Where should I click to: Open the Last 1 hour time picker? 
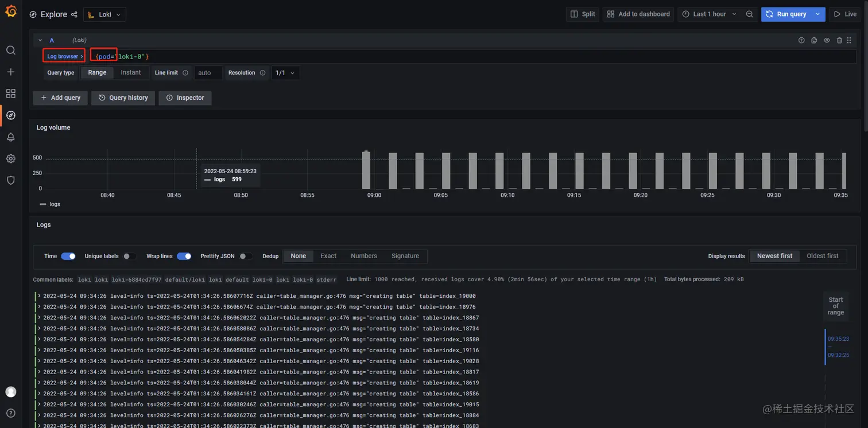click(710, 14)
